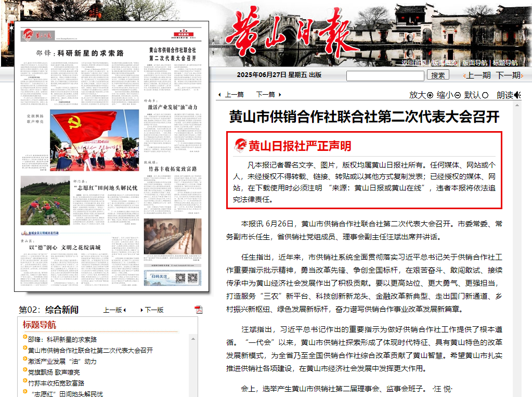The width and height of the screenshot is (532, 397).
Task: Click the 搜索 search button
Action: [438, 75]
